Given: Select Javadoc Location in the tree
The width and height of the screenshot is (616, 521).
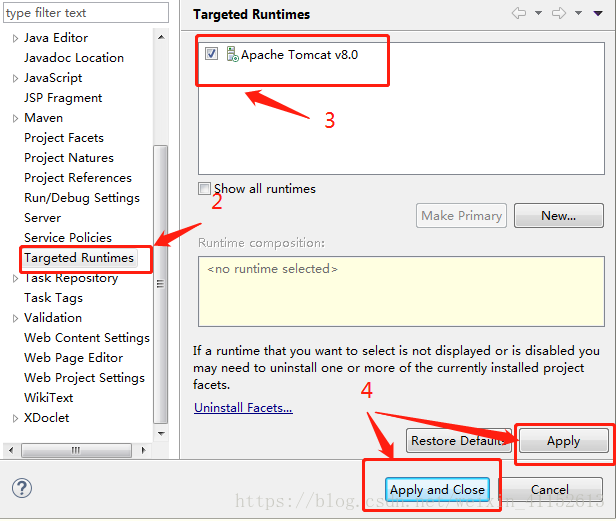Looking at the screenshot, I should pos(74,58).
